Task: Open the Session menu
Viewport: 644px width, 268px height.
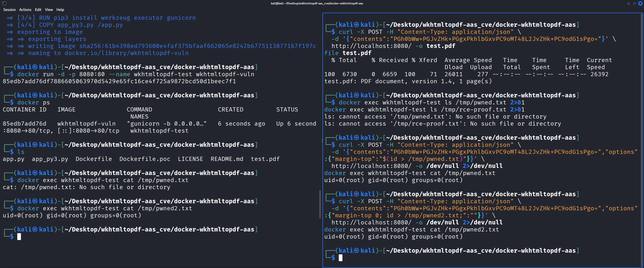Action: pyautogui.click(x=9, y=9)
